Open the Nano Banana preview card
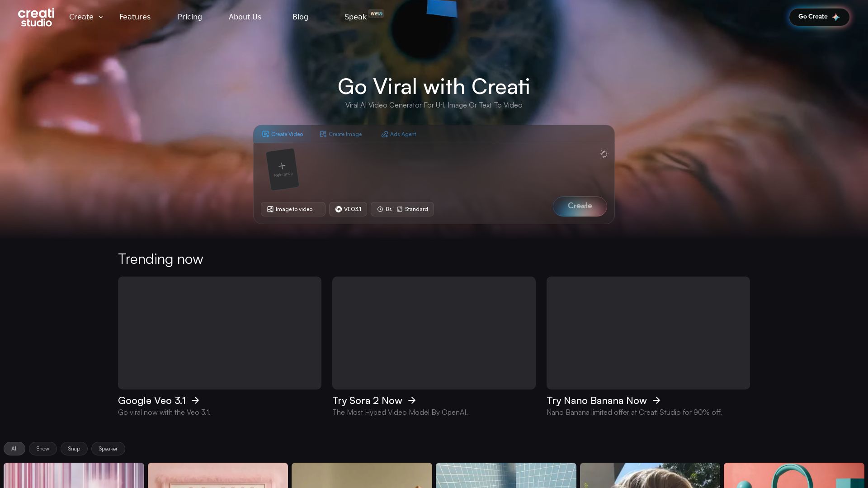This screenshot has height=488, width=868. pos(648,333)
